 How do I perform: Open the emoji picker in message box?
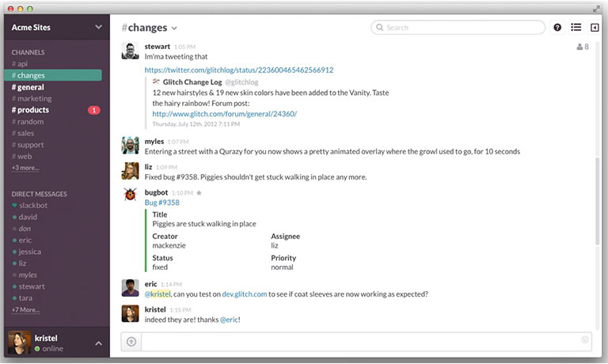(x=585, y=339)
